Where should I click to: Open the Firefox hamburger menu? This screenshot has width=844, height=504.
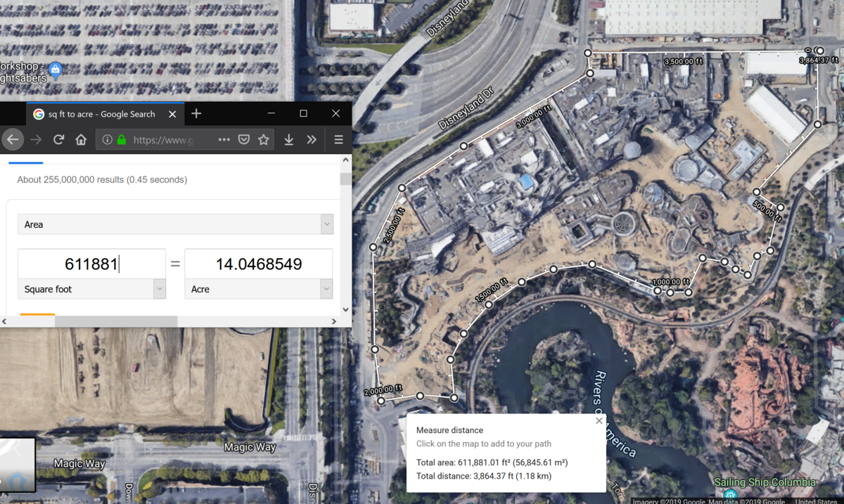click(338, 140)
